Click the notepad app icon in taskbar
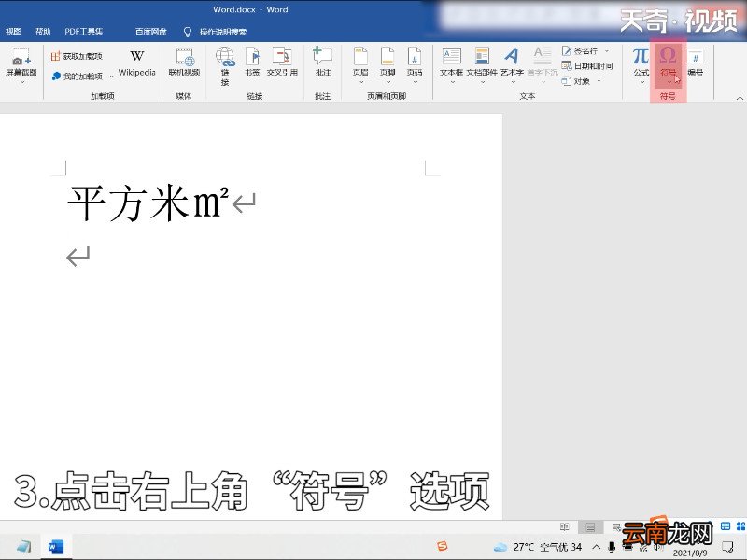The image size is (747, 560). (23, 547)
